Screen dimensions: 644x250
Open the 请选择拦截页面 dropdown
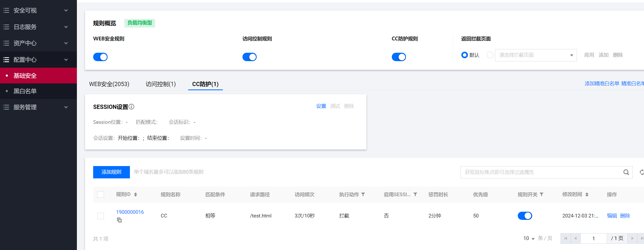tap(535, 55)
